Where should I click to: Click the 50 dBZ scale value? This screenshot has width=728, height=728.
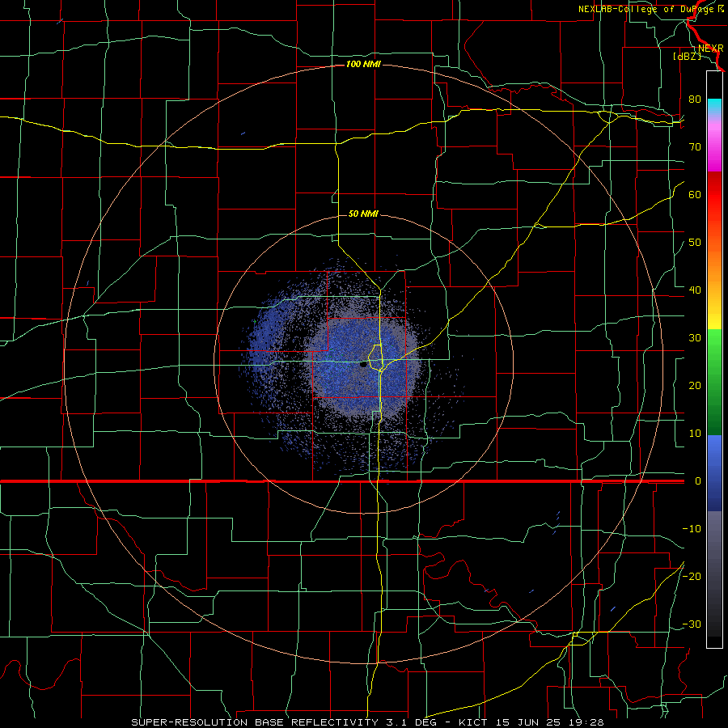click(x=695, y=243)
